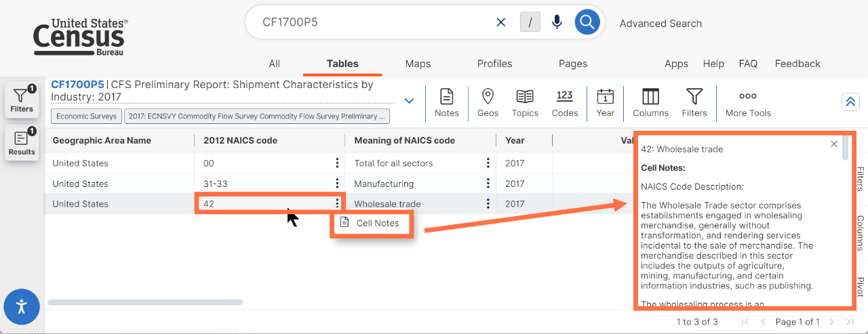Click the CF1700P5 table ID link
The image size is (868, 334).
(77, 85)
